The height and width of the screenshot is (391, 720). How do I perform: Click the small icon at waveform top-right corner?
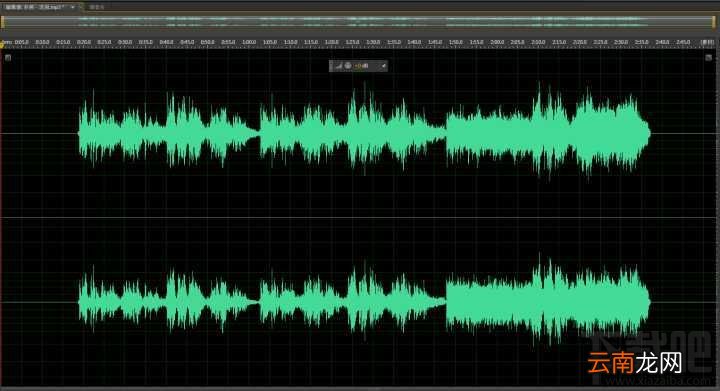pyautogui.click(x=709, y=57)
